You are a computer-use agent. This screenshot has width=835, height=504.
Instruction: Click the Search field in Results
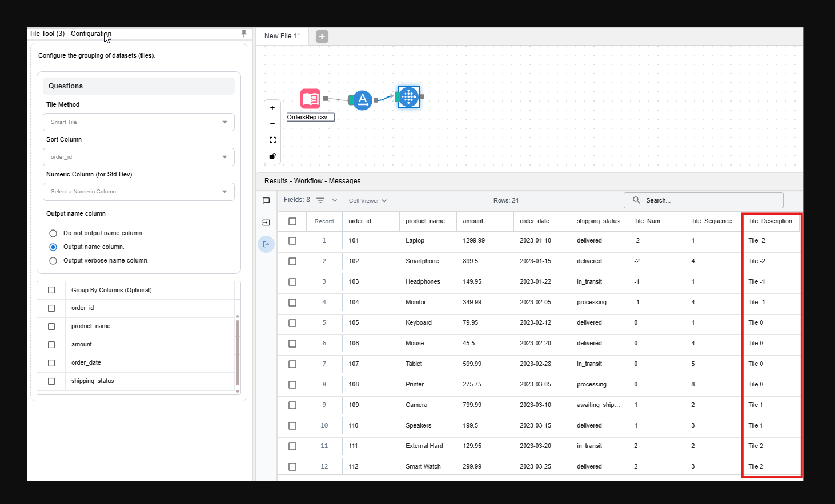pyautogui.click(x=708, y=200)
